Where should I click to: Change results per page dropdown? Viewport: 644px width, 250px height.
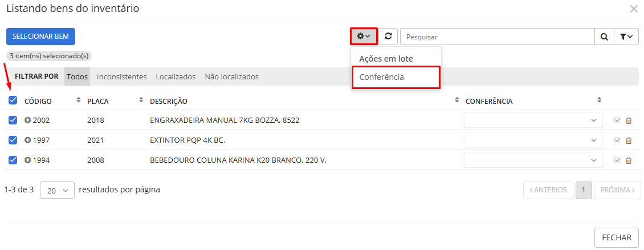coord(57,191)
